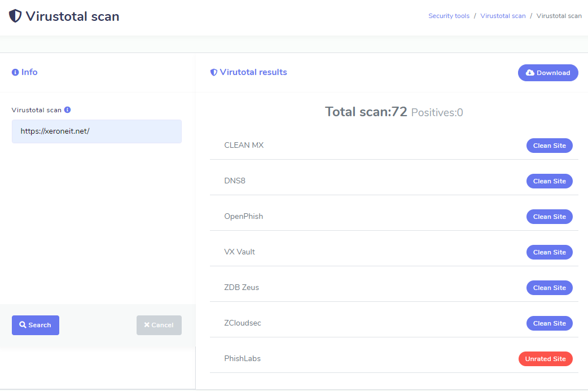Click the Clean Site badge for DNS8
This screenshot has width=588, height=391.
pos(549,181)
